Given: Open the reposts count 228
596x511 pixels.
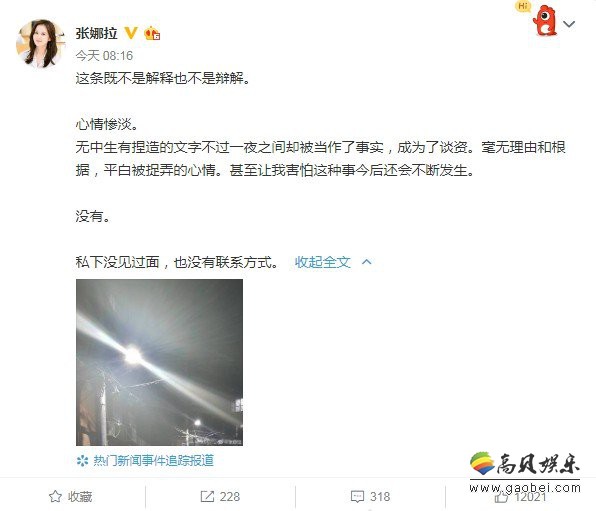Looking at the screenshot, I should [x=230, y=497].
